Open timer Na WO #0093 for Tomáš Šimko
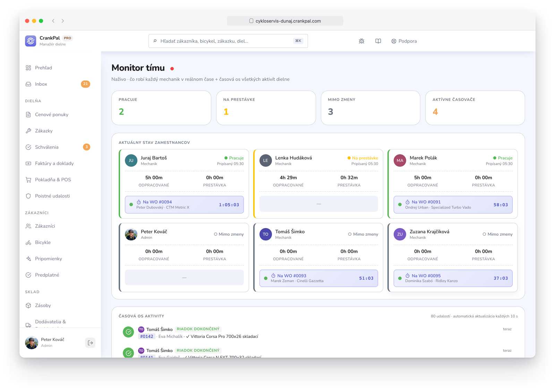The height and width of the screenshot is (392, 555). pos(318,278)
